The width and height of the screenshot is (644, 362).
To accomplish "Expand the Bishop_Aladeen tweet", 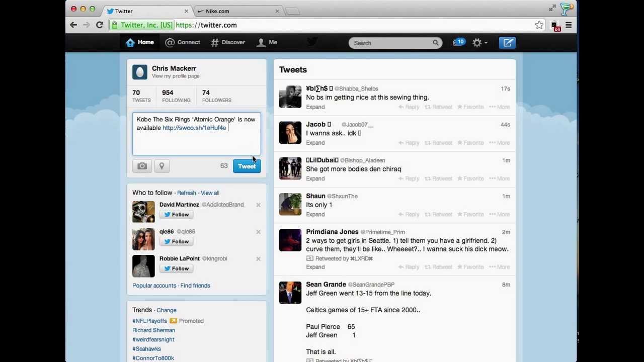I will point(315,178).
